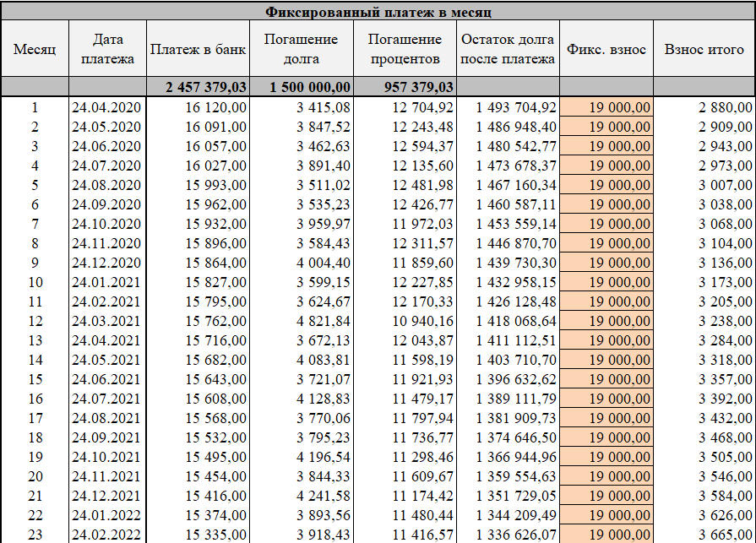
Task: Select debt repayment cell 3 959,97
Action: tap(302, 224)
